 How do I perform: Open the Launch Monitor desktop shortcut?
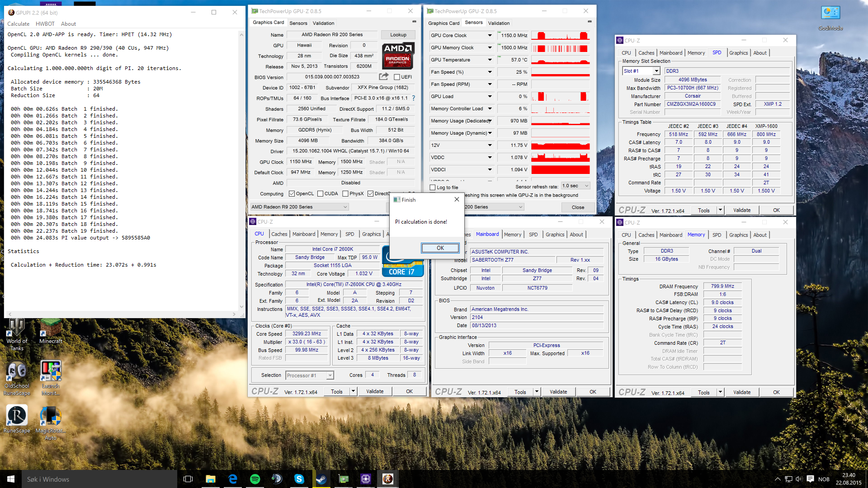[x=51, y=379]
